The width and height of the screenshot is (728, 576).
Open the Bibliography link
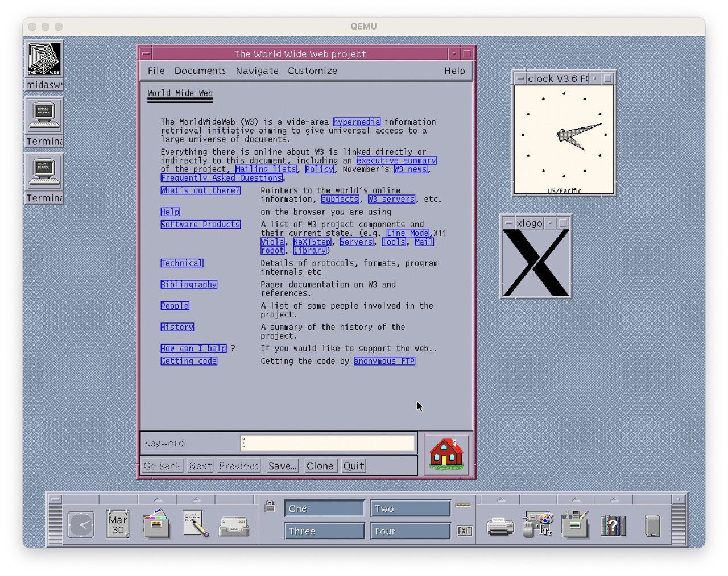pos(189,284)
